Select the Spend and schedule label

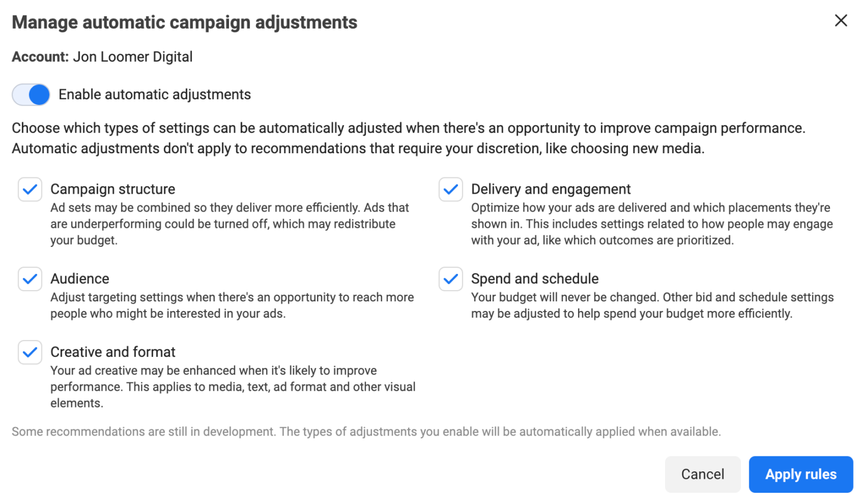535,278
